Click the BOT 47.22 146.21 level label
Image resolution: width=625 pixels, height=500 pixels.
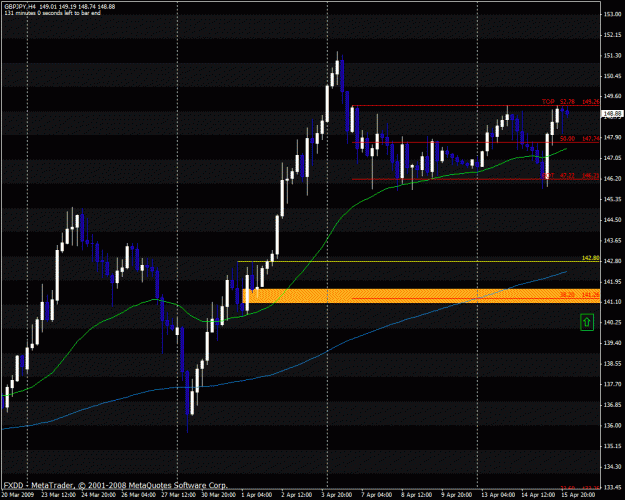tap(570, 175)
